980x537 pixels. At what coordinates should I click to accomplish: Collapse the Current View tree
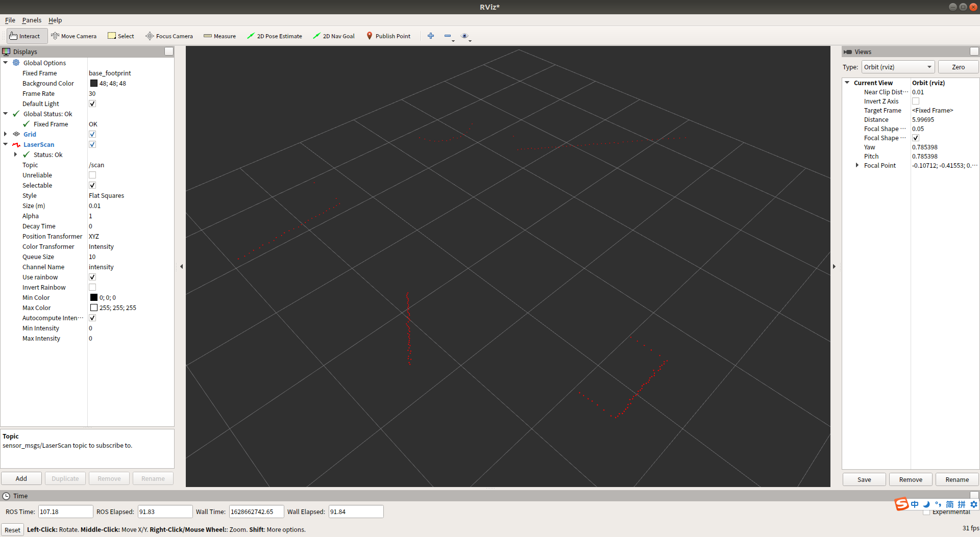click(x=847, y=83)
